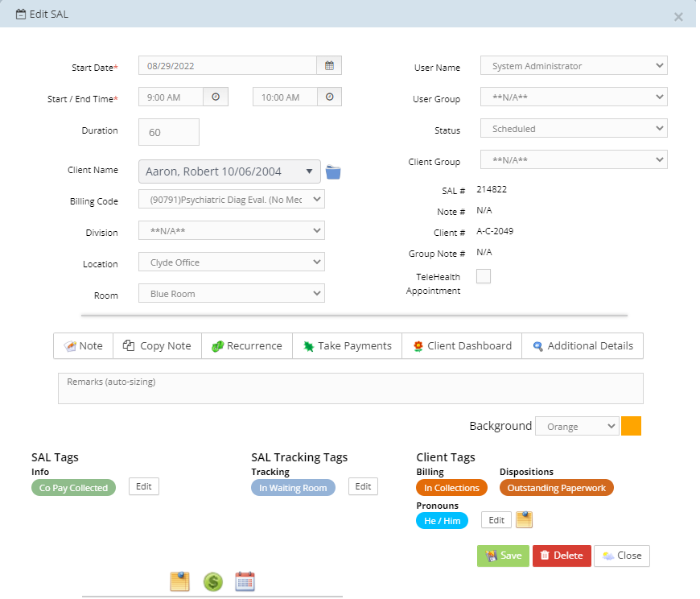
Task: Click the orange Background color swatch
Action: 631,426
